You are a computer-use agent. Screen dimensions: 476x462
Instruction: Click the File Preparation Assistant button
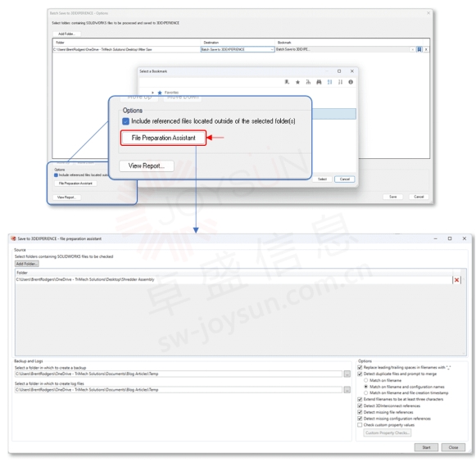[163, 138]
